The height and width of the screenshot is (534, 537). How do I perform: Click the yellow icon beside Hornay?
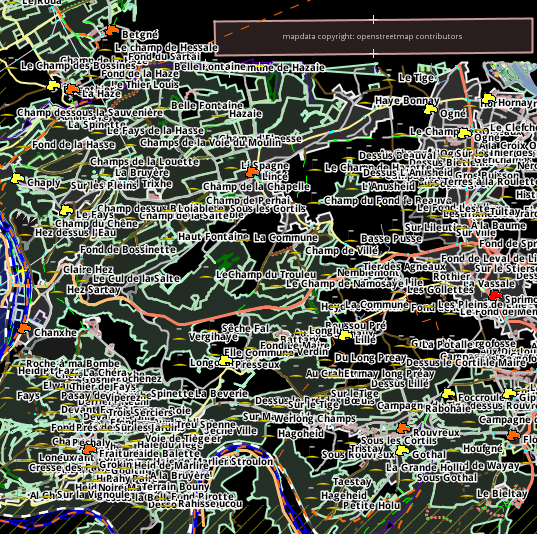point(488,99)
